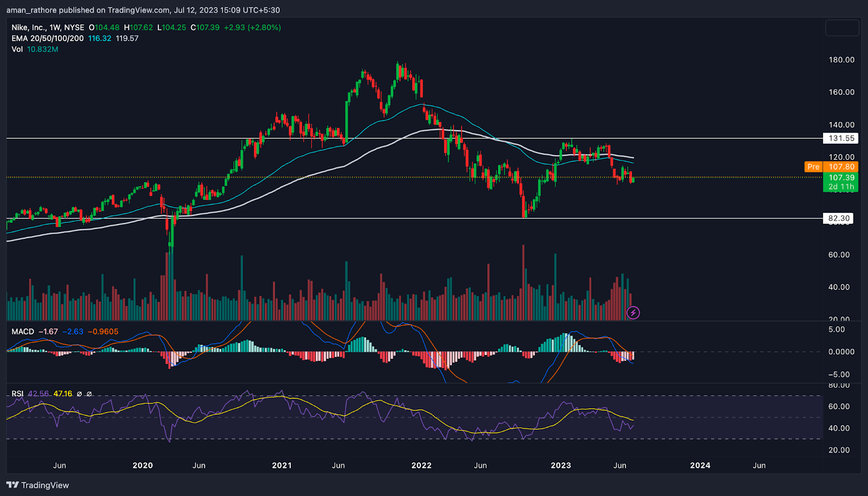This screenshot has width=868, height=496.
Task: Click the purple lightning bolt icon
Action: 633,313
